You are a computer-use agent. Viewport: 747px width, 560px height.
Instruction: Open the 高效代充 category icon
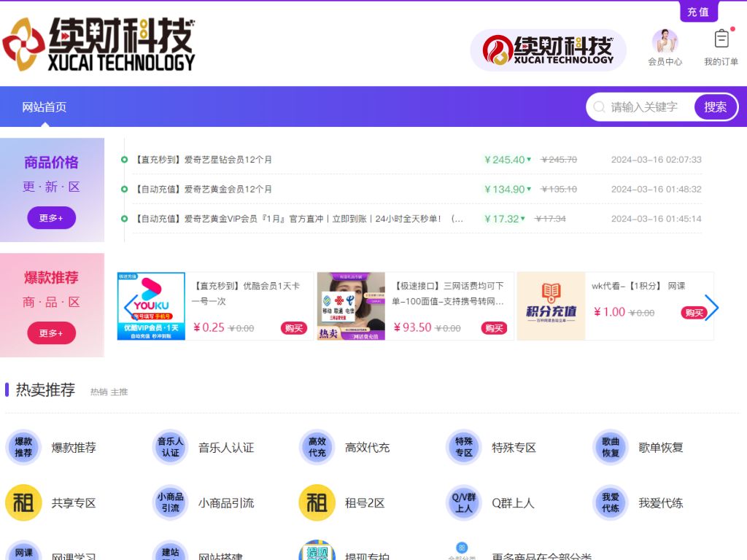(317, 447)
